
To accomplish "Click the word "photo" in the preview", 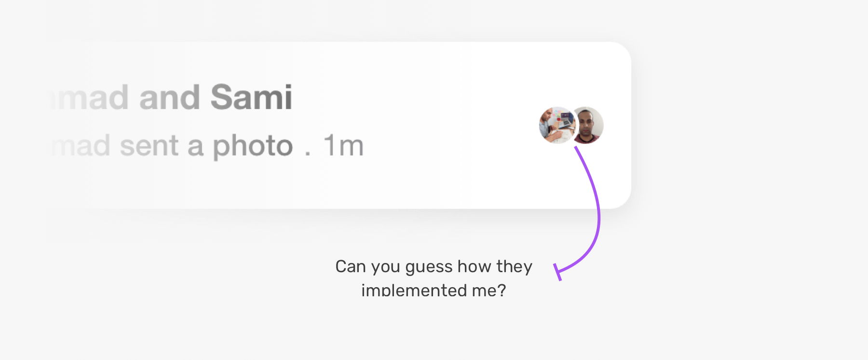I will pyautogui.click(x=253, y=146).
